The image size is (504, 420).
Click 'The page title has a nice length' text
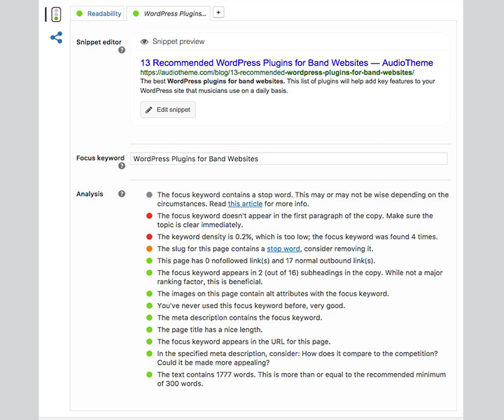tap(209, 330)
